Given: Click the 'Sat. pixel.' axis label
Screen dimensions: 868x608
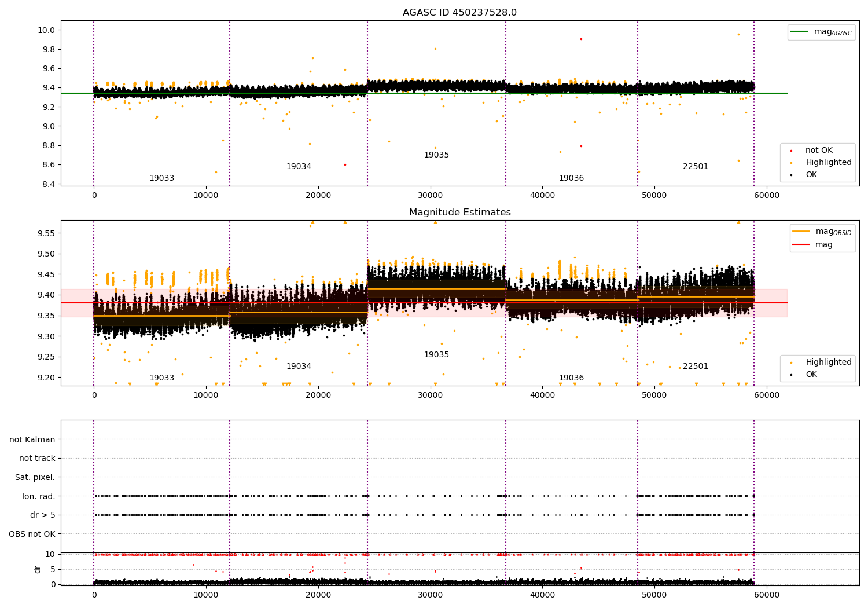Looking at the screenshot, I should [35, 478].
